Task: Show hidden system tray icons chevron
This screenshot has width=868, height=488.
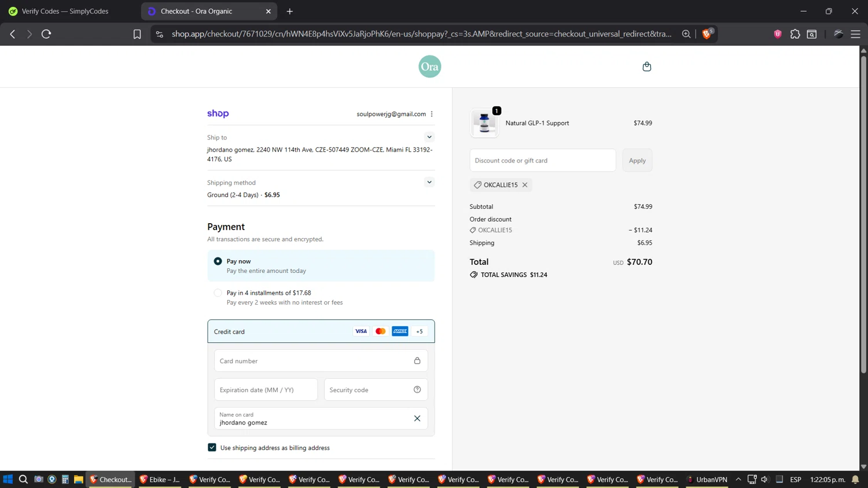Action: 738,479
